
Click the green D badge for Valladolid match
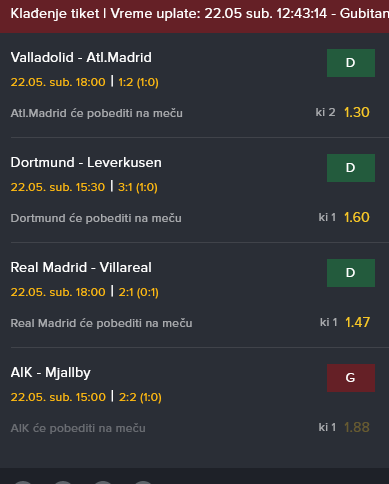click(x=351, y=63)
